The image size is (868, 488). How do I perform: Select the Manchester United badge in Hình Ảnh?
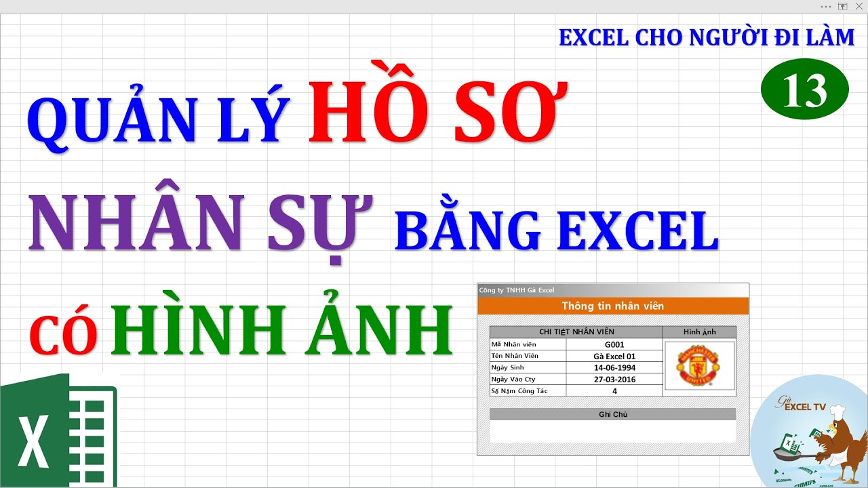[701, 365]
